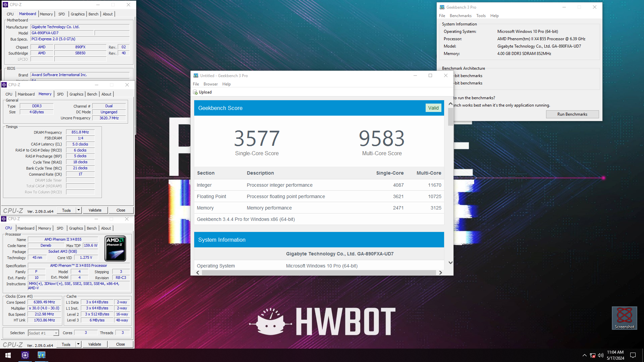The width and height of the screenshot is (644, 362).
Task: Click the vertical scrollbar thumb in Geekbench results
Action: [x=450, y=117]
